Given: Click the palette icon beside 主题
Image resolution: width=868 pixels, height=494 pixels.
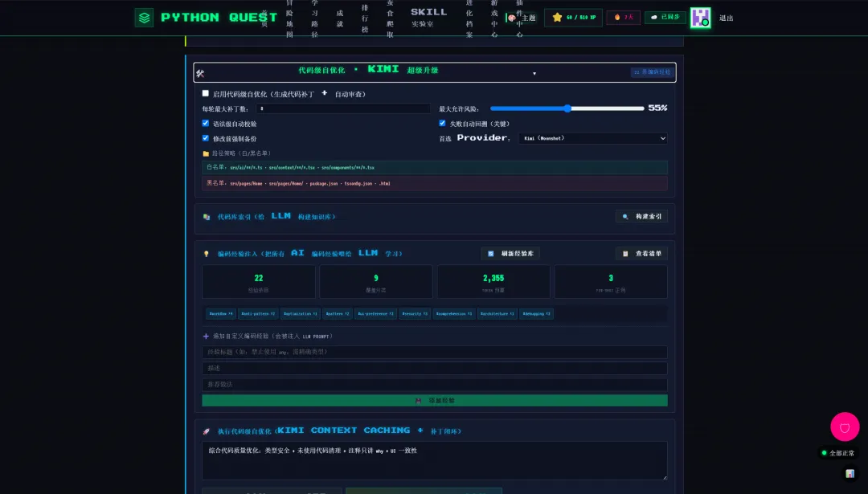Looking at the screenshot, I should (512, 18).
